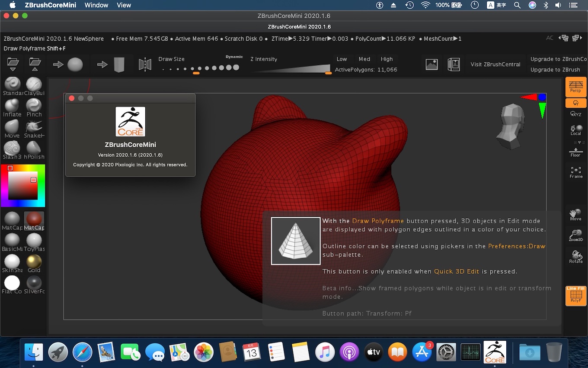Choose the SilverFoil material
Image resolution: width=588 pixels, height=368 pixels.
coord(34,285)
